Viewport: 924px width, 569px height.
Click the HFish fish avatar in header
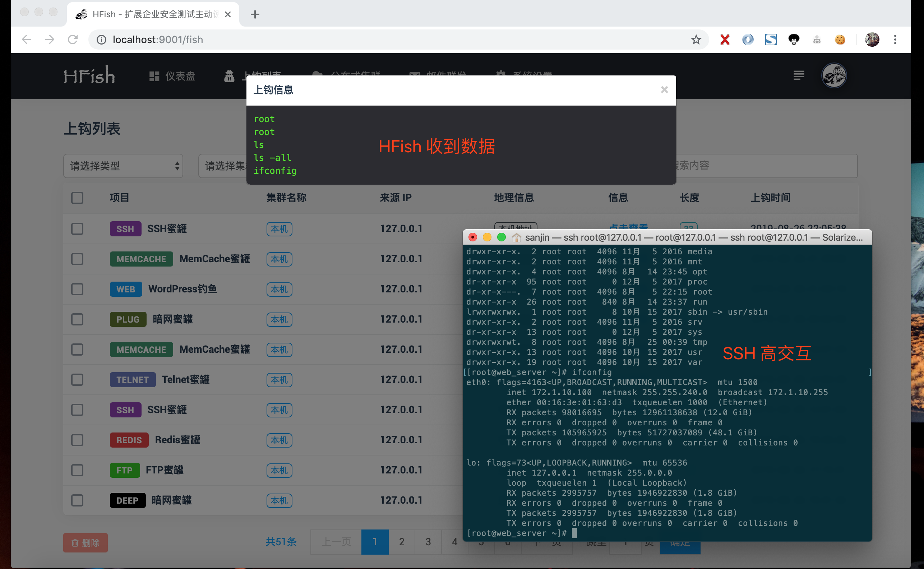(x=834, y=76)
